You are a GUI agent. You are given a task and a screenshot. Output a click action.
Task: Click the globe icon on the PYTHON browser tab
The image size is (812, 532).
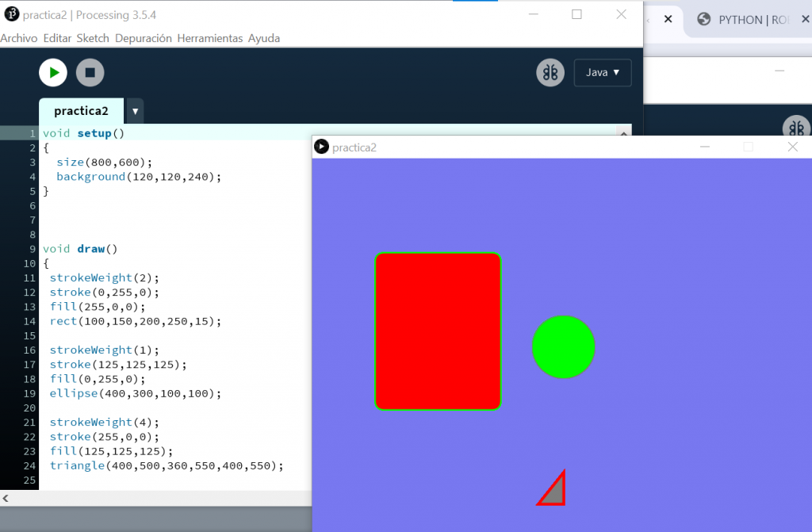703,20
